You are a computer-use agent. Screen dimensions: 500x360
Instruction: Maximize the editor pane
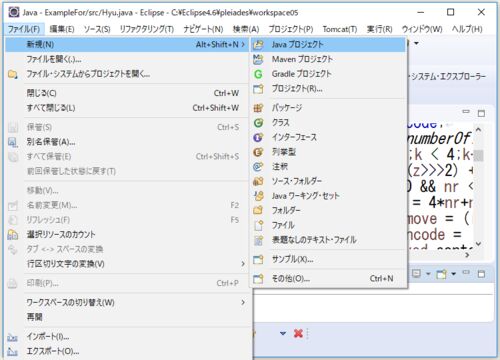[481, 113]
